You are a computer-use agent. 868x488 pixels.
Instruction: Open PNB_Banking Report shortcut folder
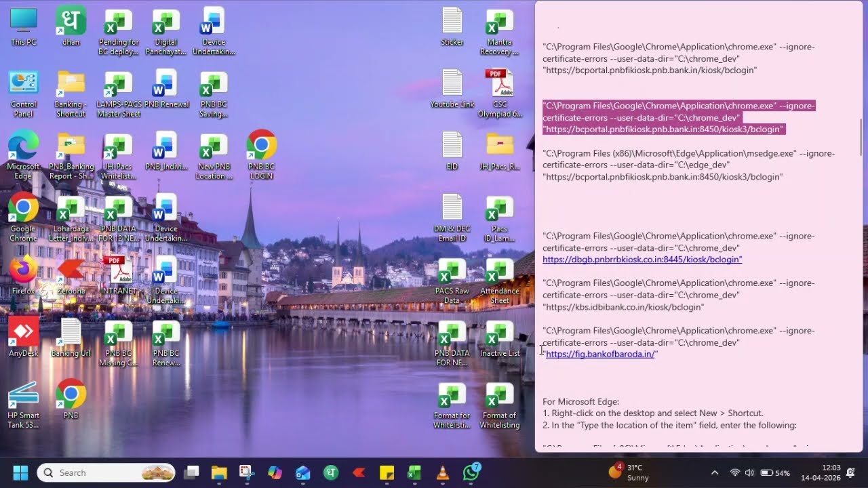click(x=71, y=156)
